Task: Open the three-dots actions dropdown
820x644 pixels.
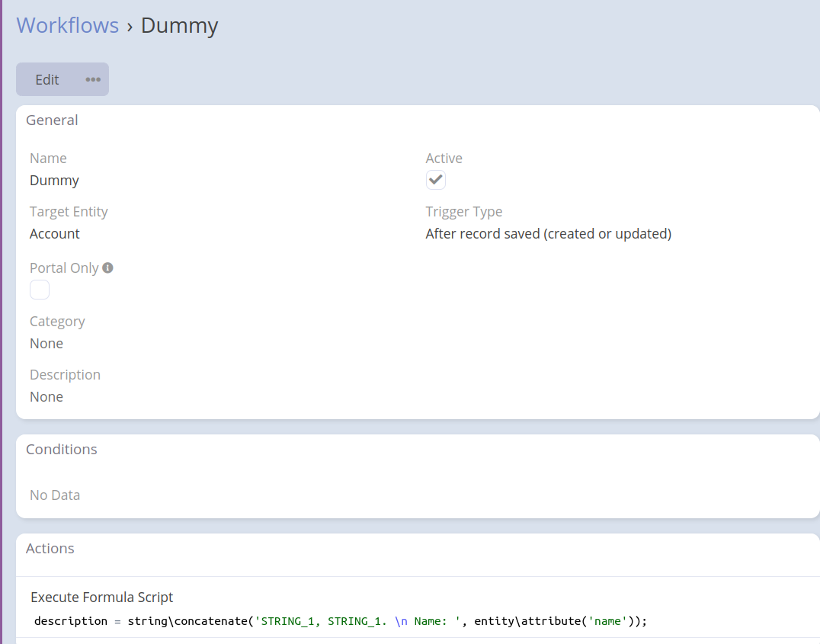Action: pos(93,79)
